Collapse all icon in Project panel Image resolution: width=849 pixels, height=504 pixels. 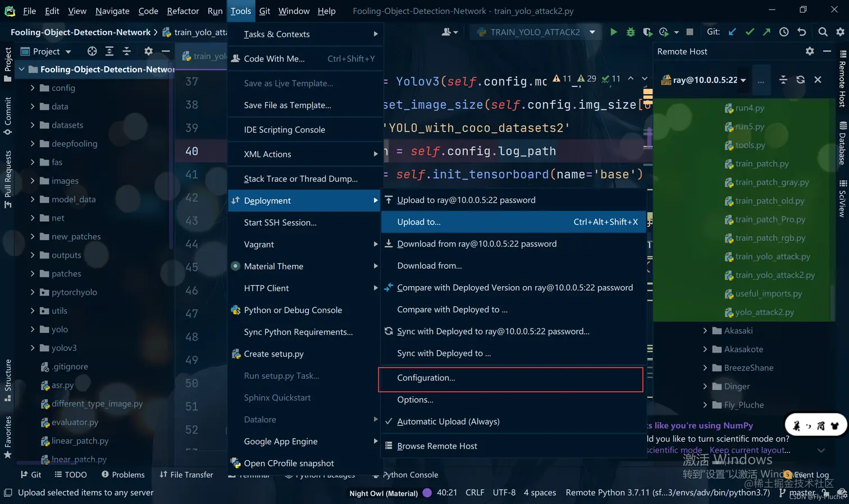point(127,51)
